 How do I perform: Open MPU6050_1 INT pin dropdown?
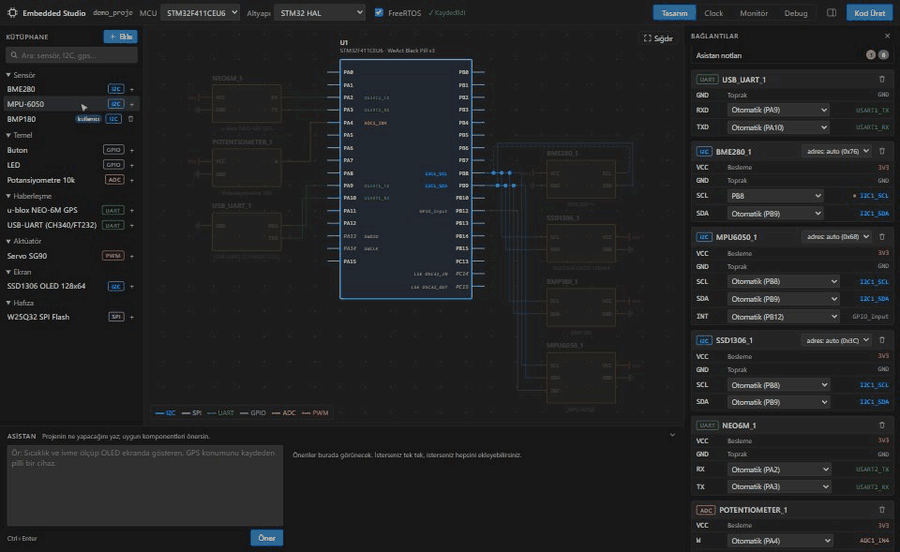[x=783, y=317]
